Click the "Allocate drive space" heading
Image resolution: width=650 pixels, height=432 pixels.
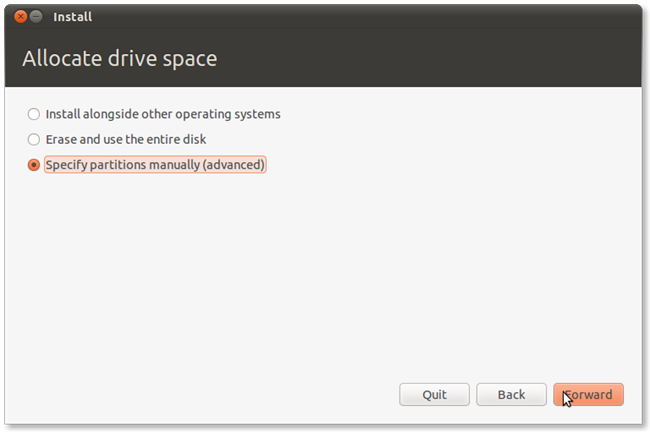[x=120, y=59]
